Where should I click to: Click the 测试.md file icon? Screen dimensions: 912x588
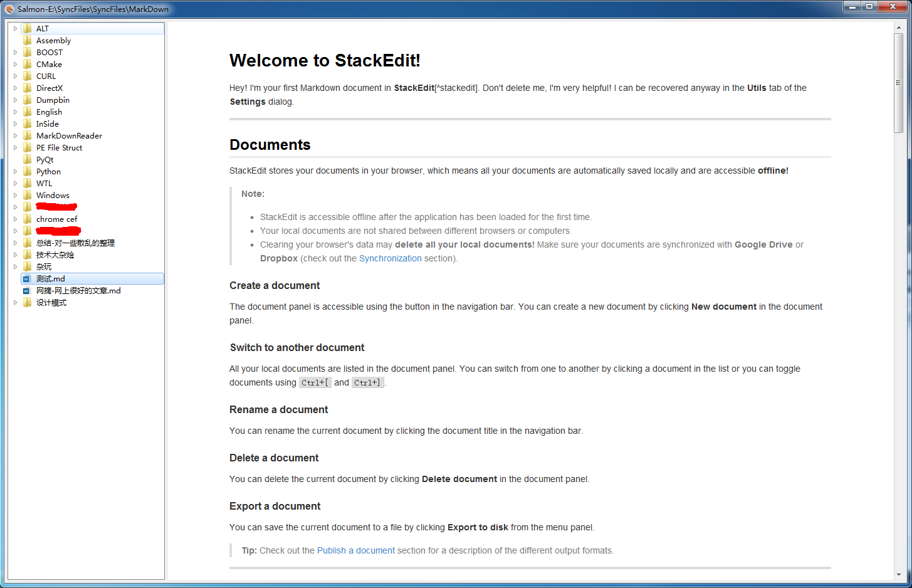click(26, 279)
